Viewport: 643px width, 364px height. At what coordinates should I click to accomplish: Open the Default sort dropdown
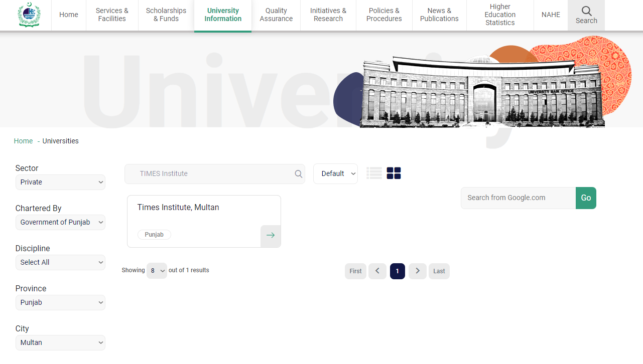pyautogui.click(x=335, y=173)
